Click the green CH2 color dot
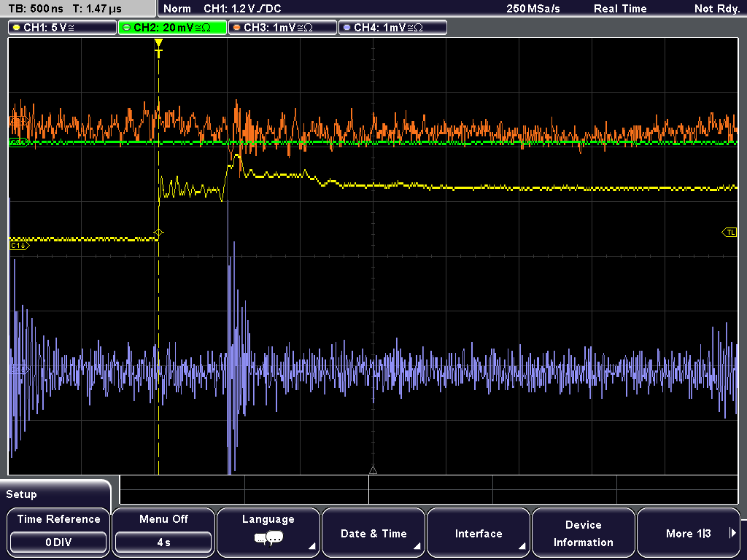 click(x=127, y=28)
